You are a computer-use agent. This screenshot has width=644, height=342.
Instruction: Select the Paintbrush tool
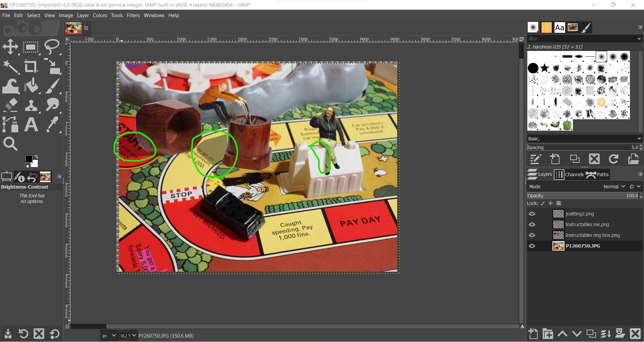52,86
